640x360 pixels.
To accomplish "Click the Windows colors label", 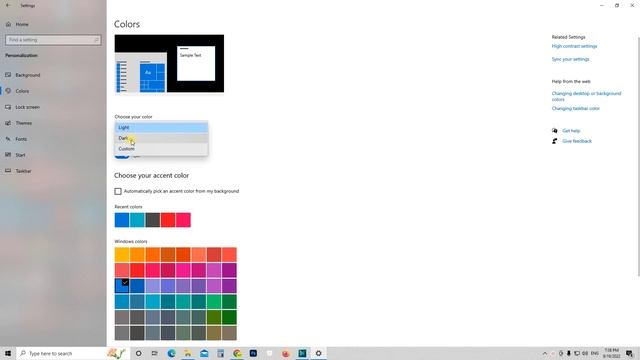I will [x=131, y=242].
